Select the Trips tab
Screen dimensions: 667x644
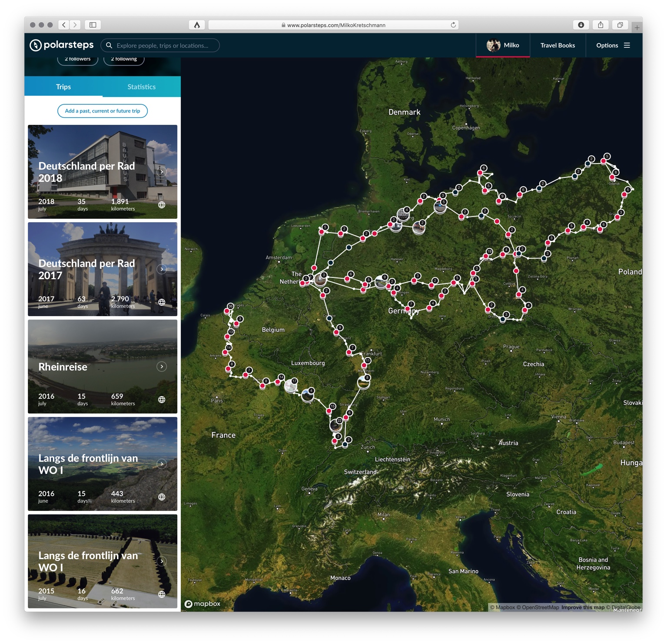(x=63, y=87)
